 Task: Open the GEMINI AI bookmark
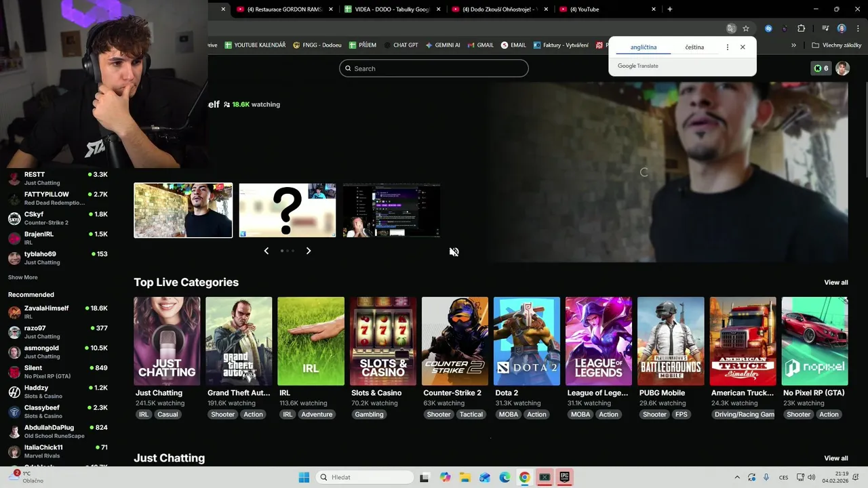click(x=443, y=45)
